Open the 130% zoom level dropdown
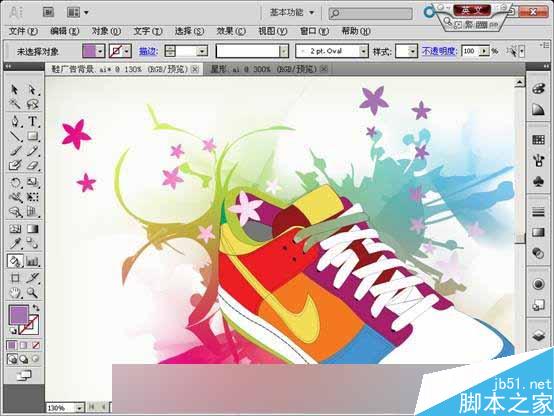 [80, 408]
